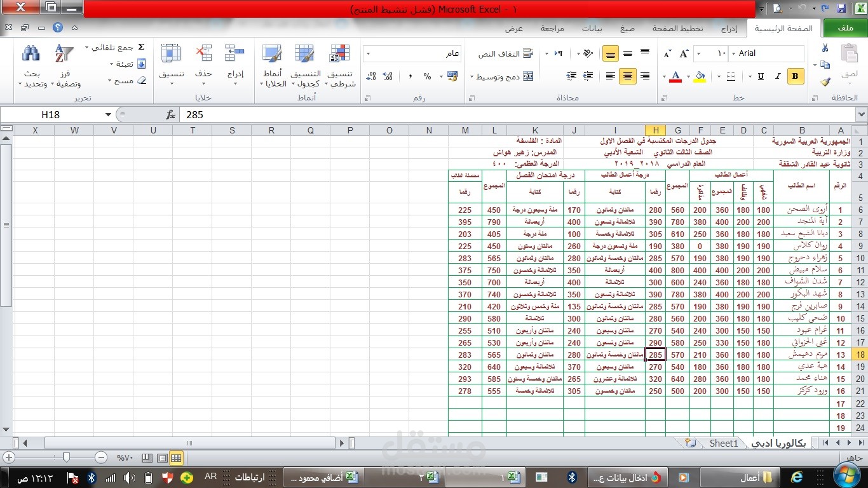
Task: Click the percent style icon
Action: pos(427,76)
